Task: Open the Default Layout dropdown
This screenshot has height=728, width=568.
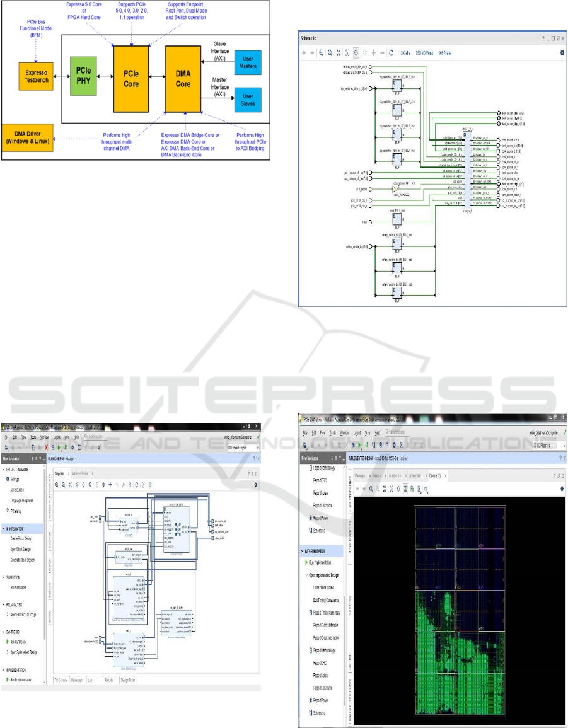Action: [x=243, y=448]
